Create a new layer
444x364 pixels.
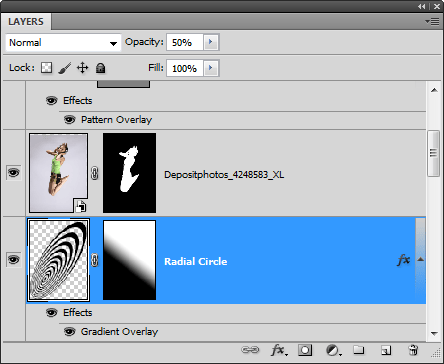point(386,350)
